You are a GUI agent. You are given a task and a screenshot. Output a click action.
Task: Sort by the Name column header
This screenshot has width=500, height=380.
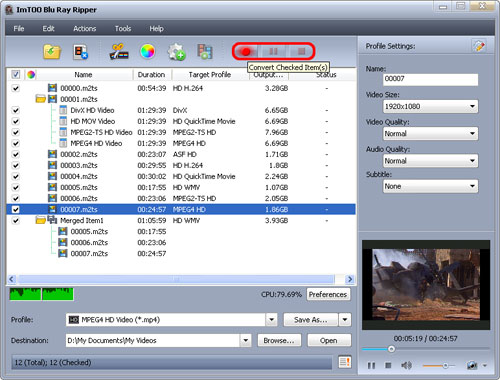pyautogui.click(x=83, y=75)
